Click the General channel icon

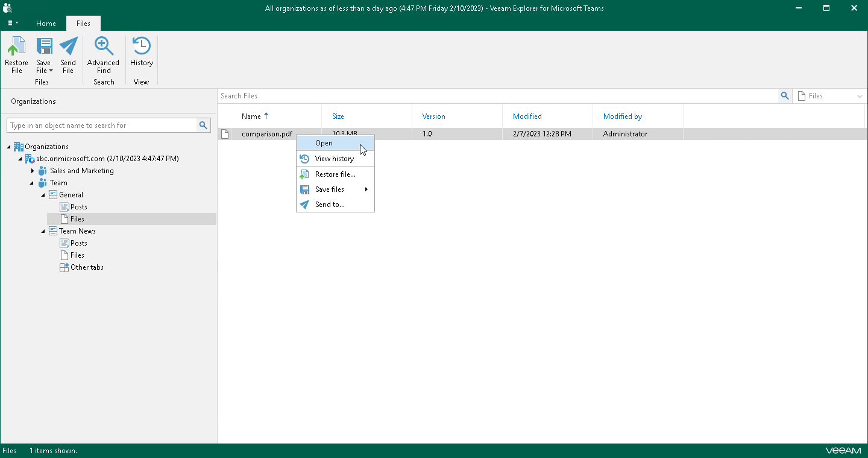[x=53, y=195]
